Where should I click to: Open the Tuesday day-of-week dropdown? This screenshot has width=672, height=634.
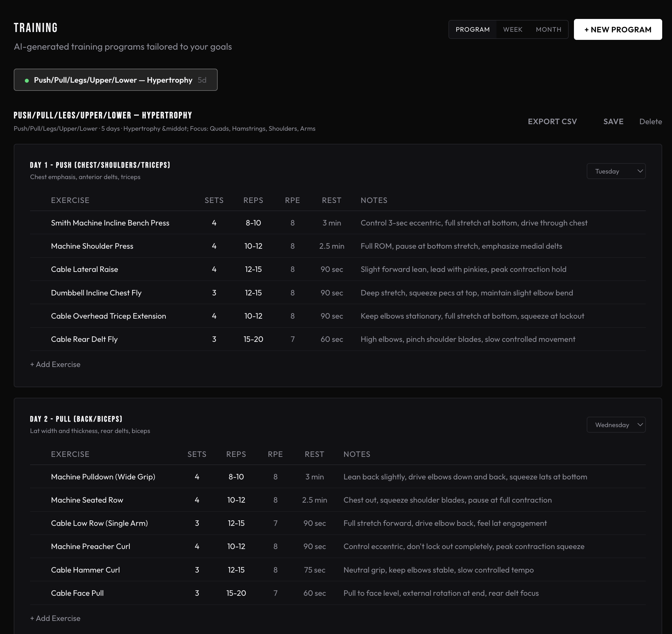tap(616, 171)
